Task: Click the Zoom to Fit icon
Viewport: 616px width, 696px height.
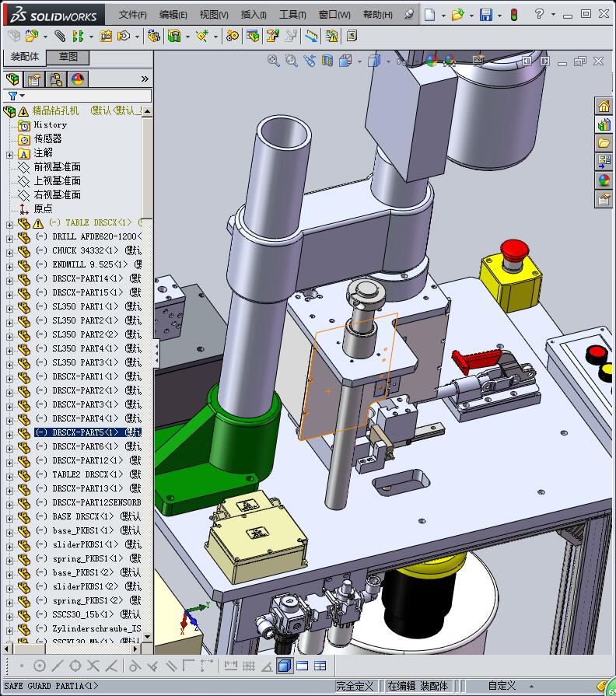Action: 273,61
